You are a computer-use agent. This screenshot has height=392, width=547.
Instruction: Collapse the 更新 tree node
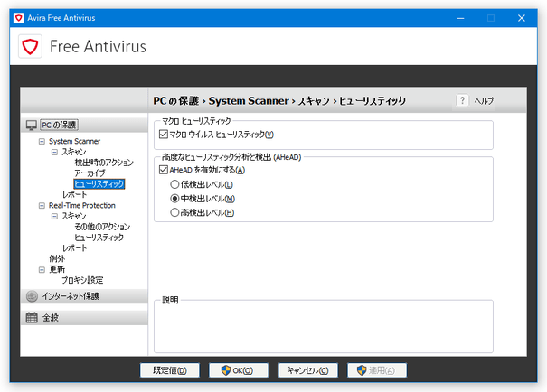point(42,270)
